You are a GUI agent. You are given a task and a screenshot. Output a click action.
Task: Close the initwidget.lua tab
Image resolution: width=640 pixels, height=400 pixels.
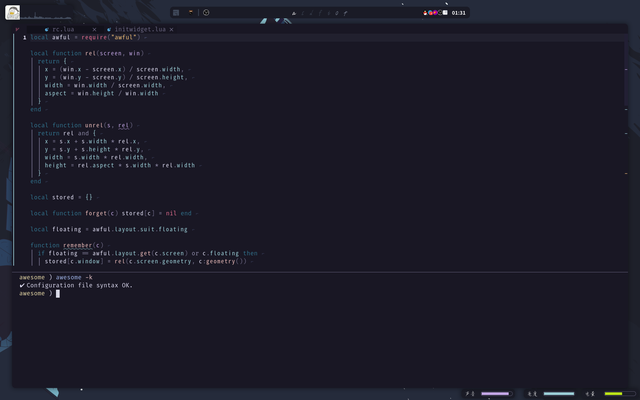171,29
